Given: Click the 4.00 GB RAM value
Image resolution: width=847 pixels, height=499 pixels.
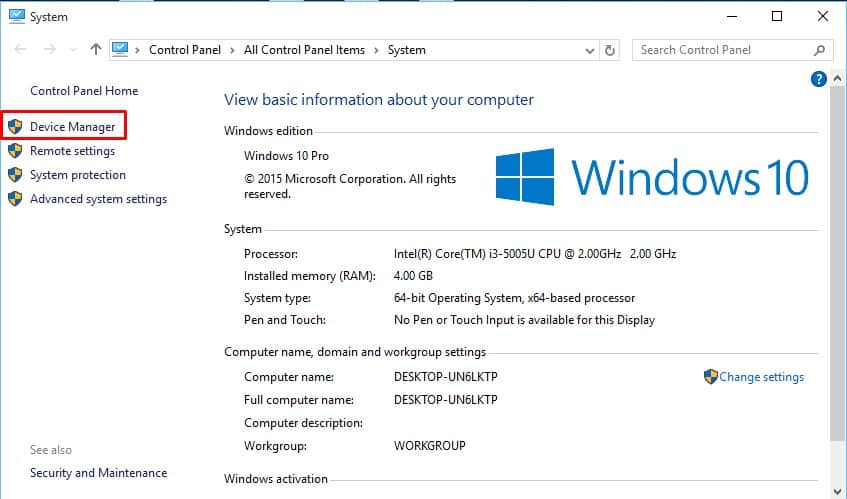Looking at the screenshot, I should coord(413,276).
